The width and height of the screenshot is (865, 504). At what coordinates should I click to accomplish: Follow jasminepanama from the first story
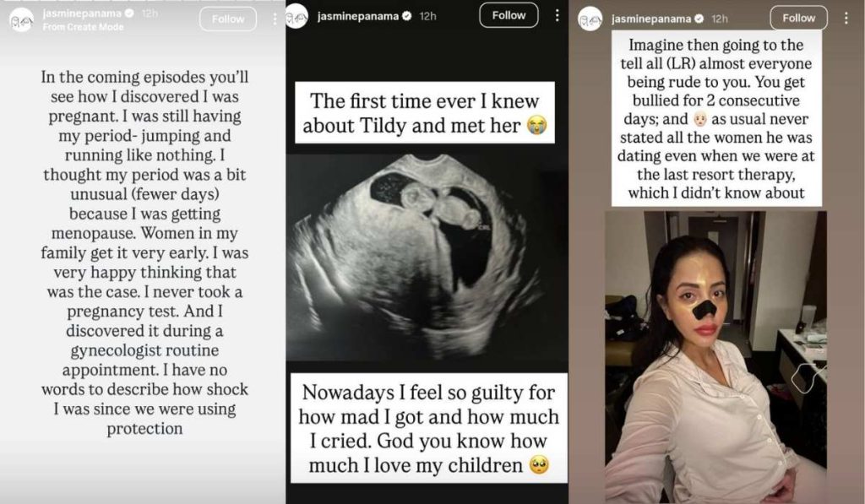(x=228, y=19)
